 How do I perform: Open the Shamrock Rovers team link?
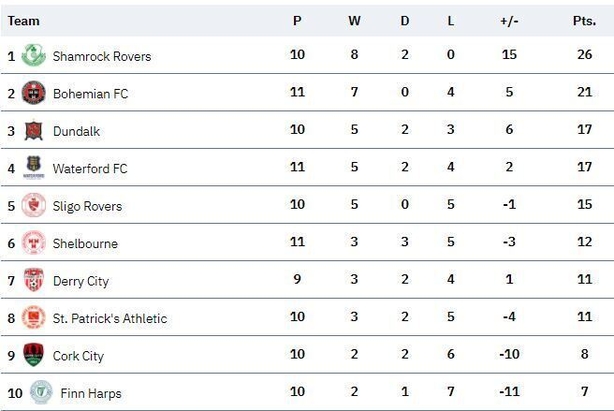tap(102, 56)
